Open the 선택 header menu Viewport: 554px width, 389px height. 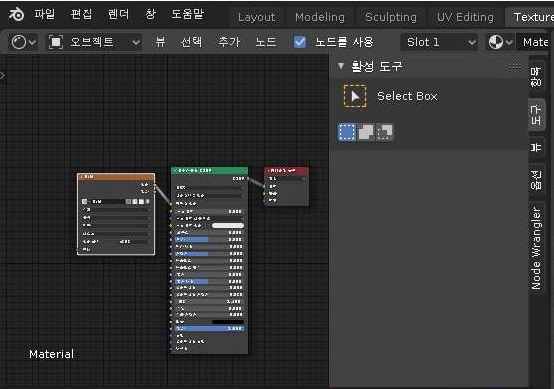(x=191, y=42)
